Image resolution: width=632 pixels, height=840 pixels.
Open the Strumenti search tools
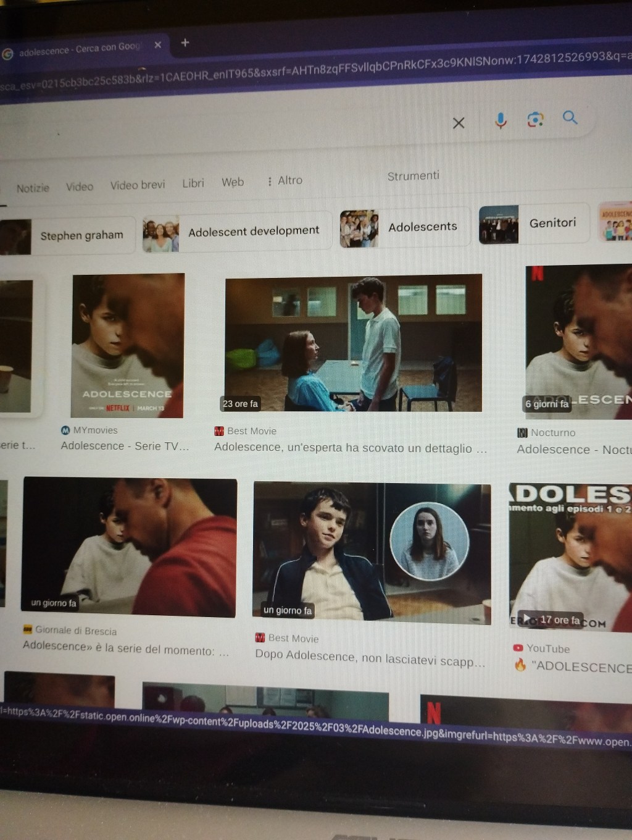413,176
